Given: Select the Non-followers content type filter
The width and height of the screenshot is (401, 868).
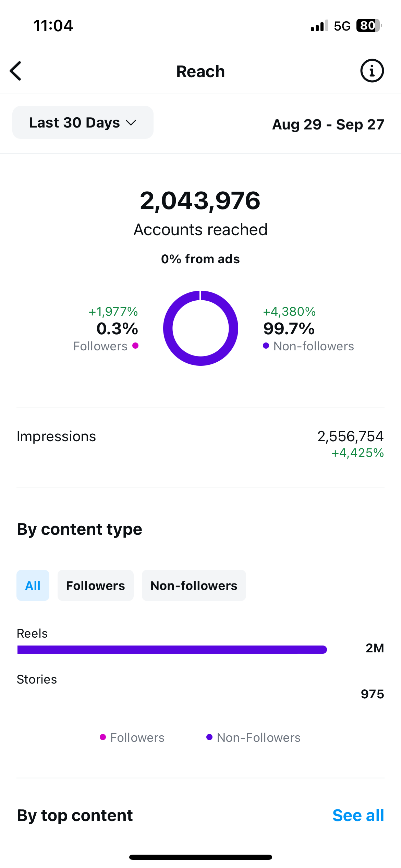Looking at the screenshot, I should coord(194,586).
